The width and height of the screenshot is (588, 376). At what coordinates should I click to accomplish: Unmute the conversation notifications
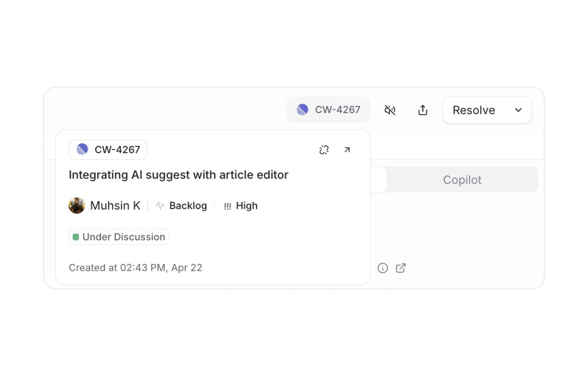point(390,110)
